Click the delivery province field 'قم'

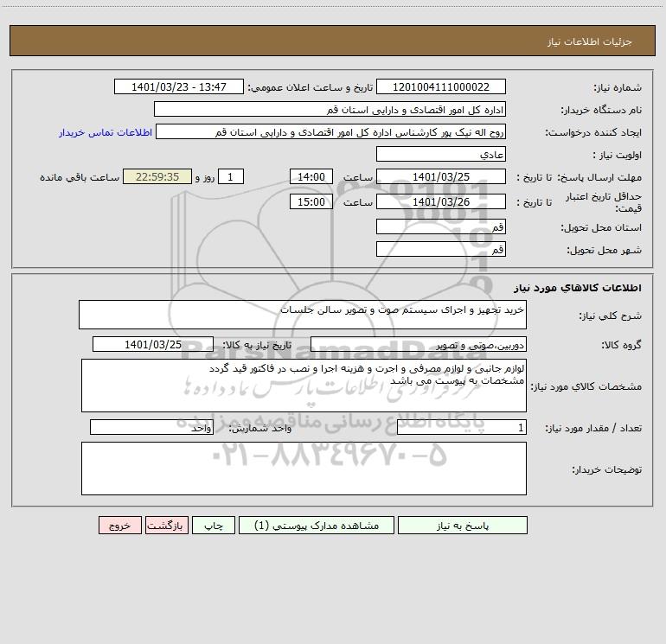[441, 226]
